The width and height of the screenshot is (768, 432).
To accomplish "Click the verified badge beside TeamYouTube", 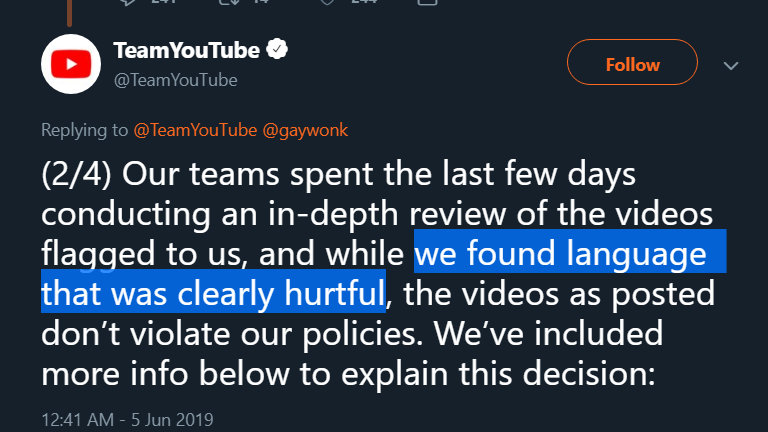I will tap(277, 49).
